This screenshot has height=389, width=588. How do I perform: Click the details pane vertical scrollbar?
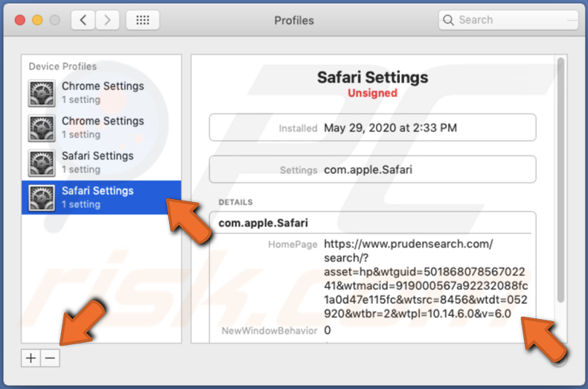click(560, 179)
